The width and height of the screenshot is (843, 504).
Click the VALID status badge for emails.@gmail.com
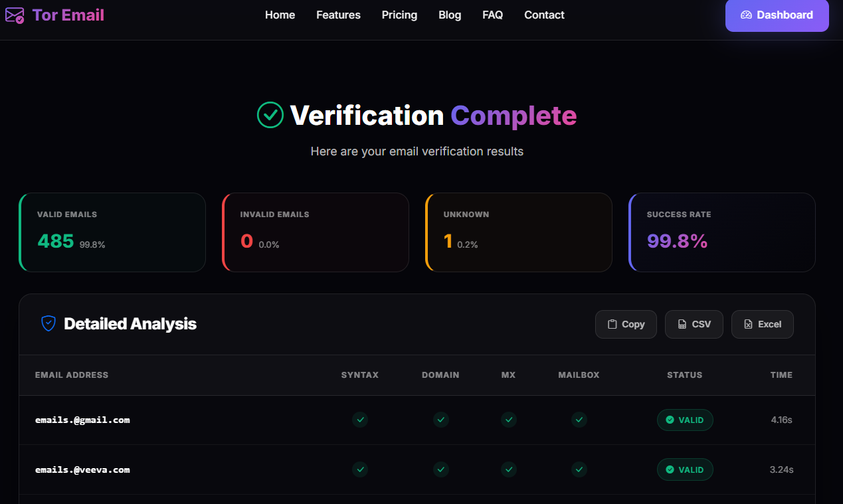[685, 420]
